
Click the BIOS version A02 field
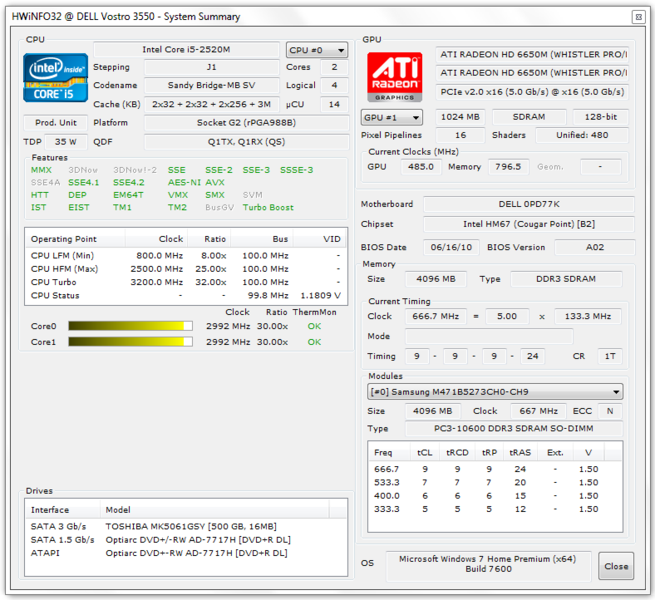pos(595,247)
